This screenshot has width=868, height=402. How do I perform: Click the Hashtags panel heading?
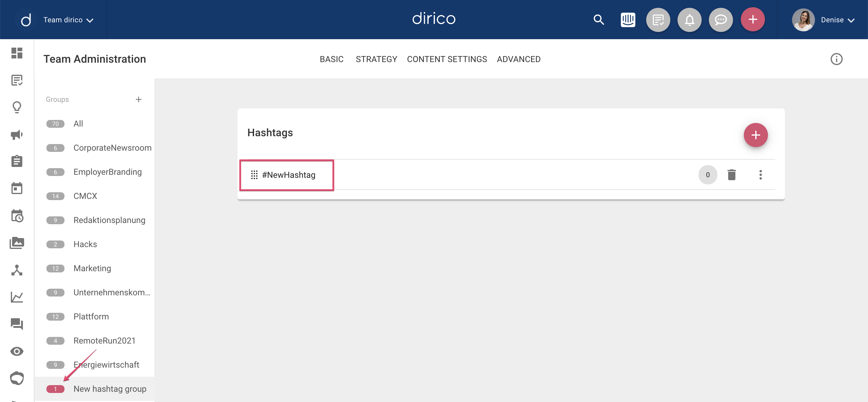click(x=270, y=132)
